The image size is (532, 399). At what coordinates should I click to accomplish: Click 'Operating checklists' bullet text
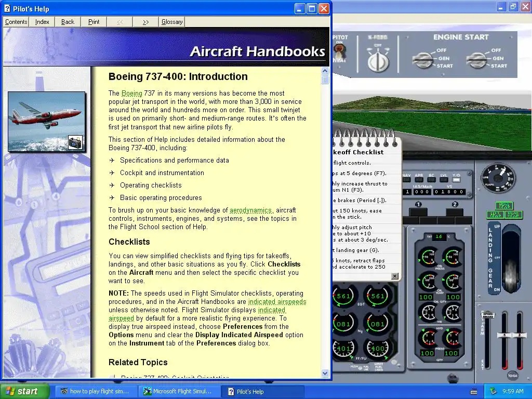pyautogui.click(x=151, y=185)
